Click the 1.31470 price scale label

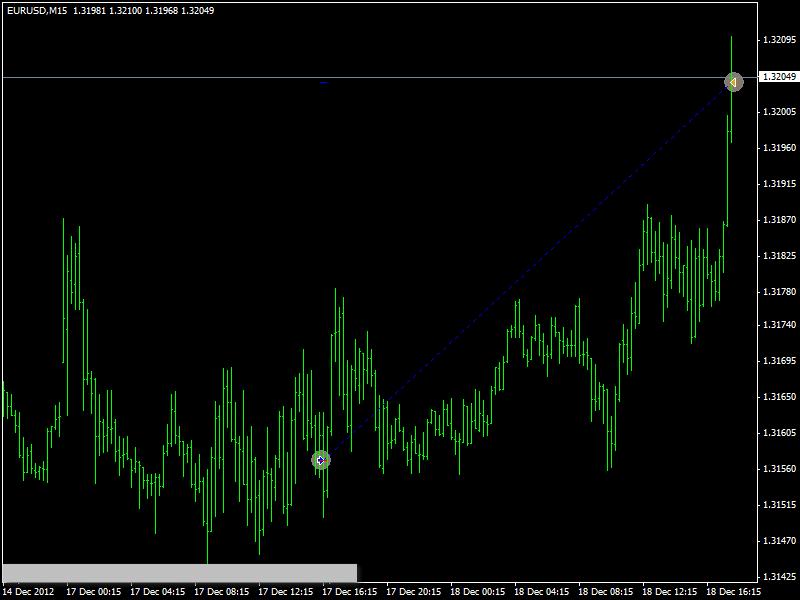pos(779,540)
